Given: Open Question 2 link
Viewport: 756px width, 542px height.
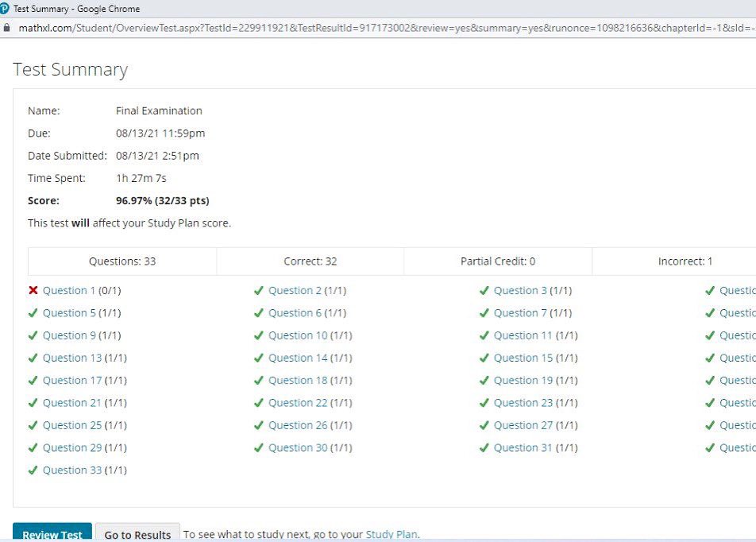Looking at the screenshot, I should click(x=295, y=291).
